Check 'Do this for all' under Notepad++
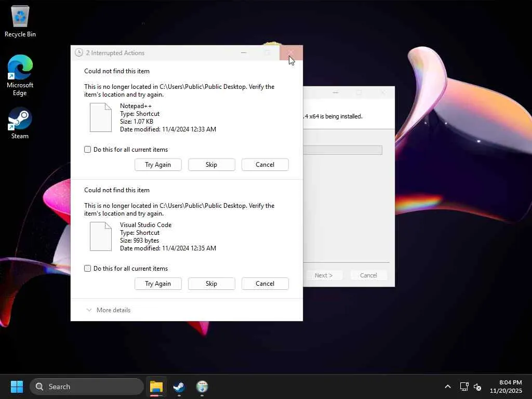 (87, 150)
